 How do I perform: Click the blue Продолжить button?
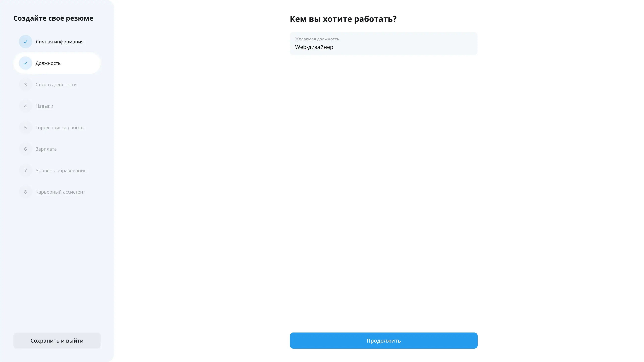click(x=384, y=341)
